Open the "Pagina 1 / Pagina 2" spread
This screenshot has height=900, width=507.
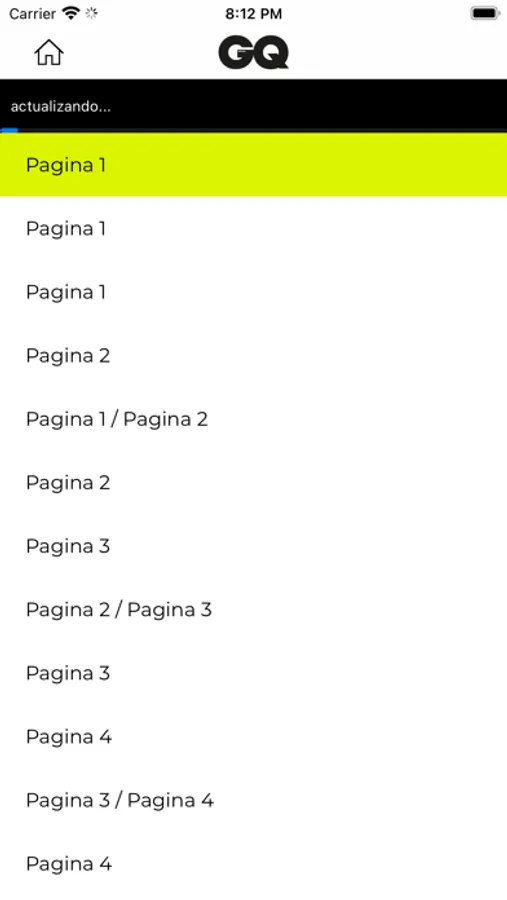pos(253,419)
